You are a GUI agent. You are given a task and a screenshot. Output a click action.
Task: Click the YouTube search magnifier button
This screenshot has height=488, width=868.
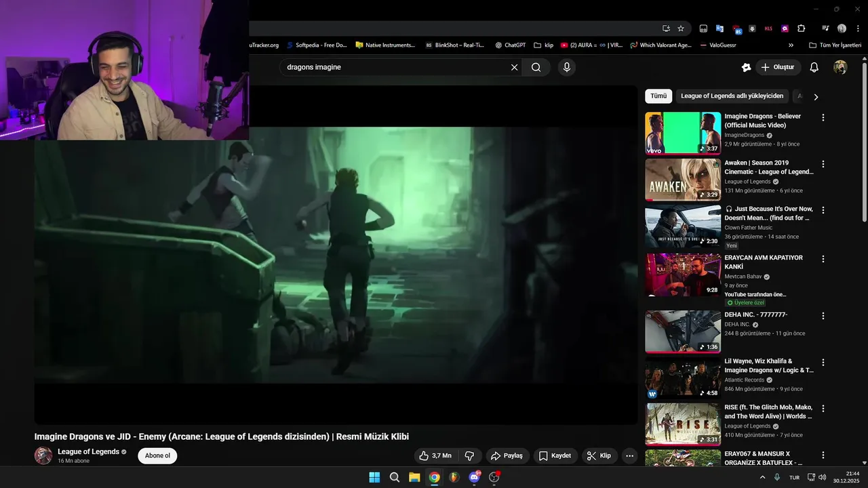(536, 67)
